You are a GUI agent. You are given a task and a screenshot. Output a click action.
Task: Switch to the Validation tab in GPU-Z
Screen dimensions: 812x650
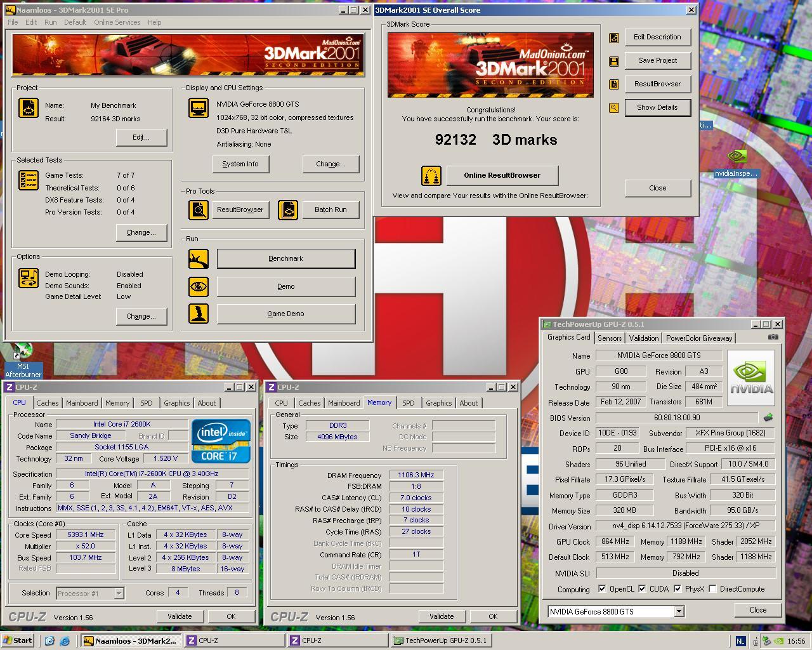[644, 338]
